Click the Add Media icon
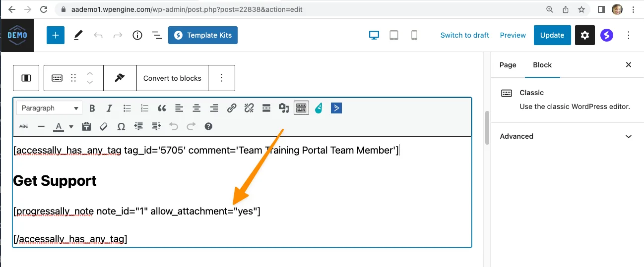 point(284,108)
